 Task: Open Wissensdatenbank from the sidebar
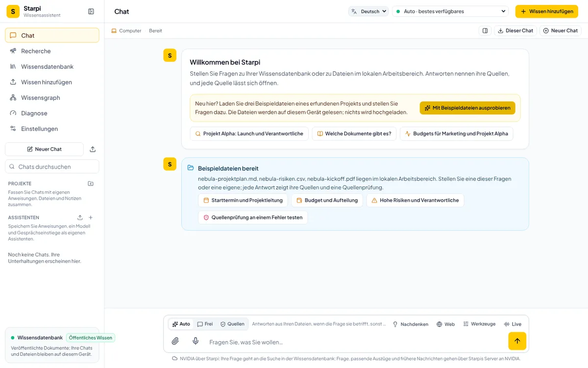[x=52, y=66]
